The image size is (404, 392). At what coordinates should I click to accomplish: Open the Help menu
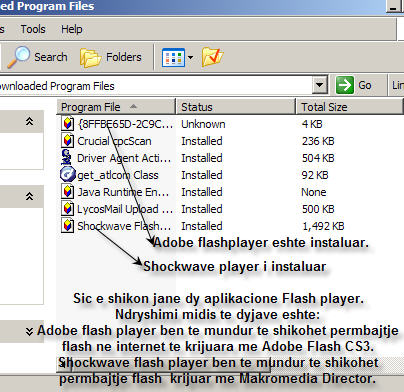point(71,29)
